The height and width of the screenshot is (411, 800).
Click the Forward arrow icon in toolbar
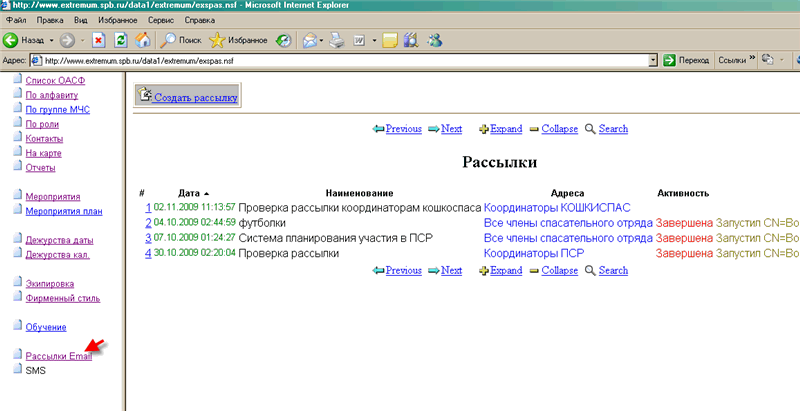pos(67,40)
